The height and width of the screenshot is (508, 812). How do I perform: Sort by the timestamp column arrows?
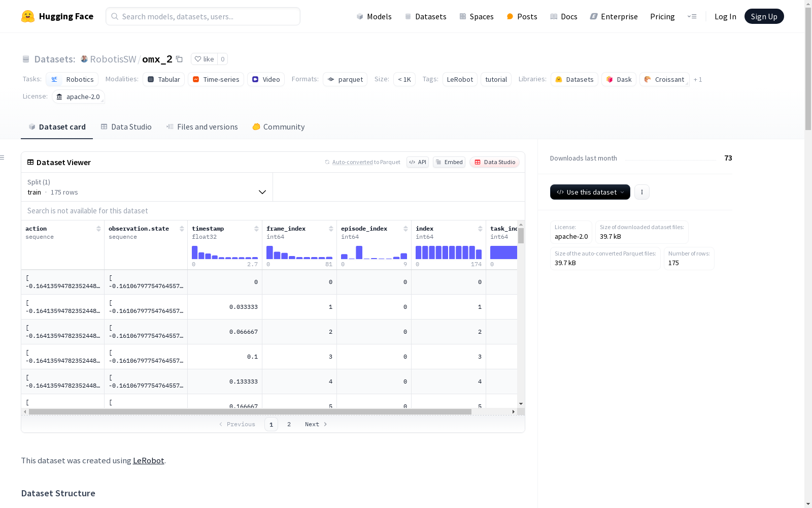click(x=256, y=229)
